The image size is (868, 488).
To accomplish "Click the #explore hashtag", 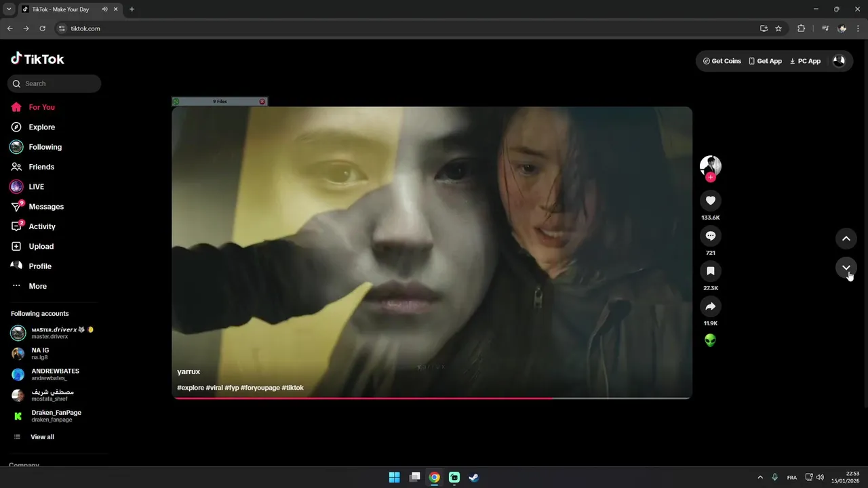I will [191, 388].
